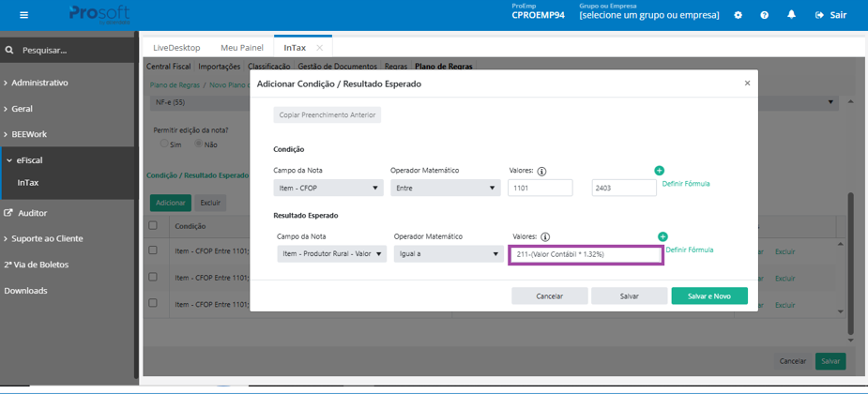Click the Salvar e Novo button

709,296
